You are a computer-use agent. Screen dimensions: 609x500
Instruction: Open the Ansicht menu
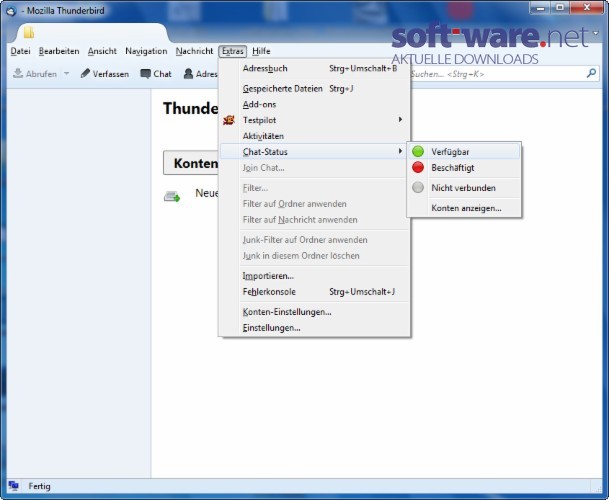[102, 51]
